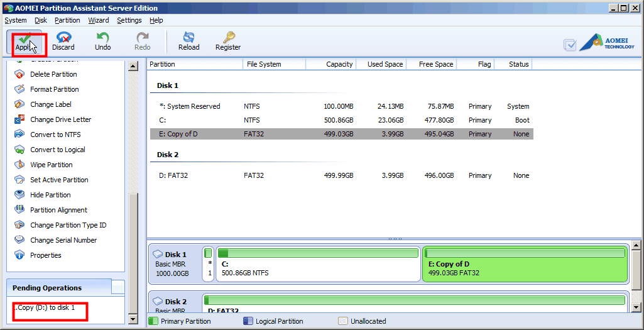This screenshot has height=330, width=644.
Task: Click the Unallocated legend swatch
Action: tap(342, 321)
